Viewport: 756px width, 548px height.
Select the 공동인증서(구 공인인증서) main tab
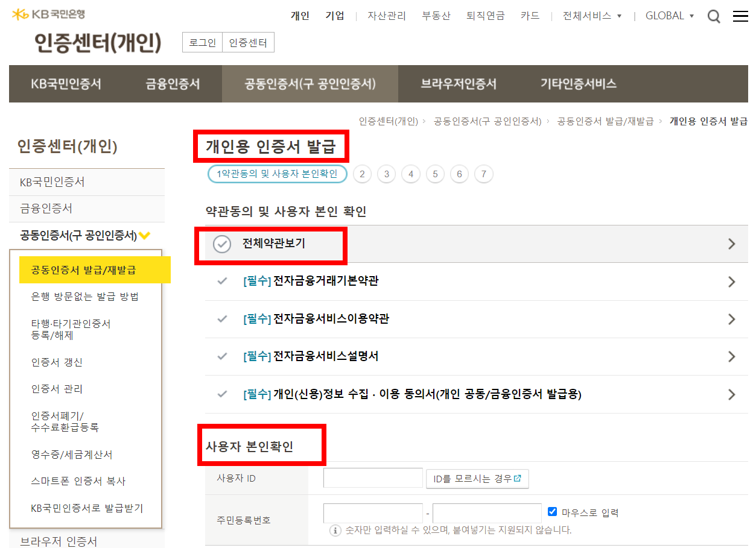click(310, 84)
